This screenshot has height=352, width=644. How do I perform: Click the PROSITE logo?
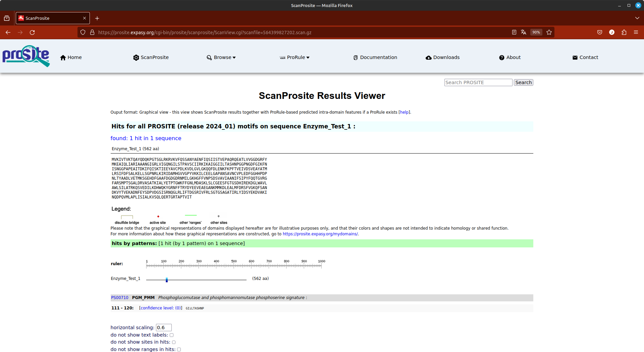point(26,56)
